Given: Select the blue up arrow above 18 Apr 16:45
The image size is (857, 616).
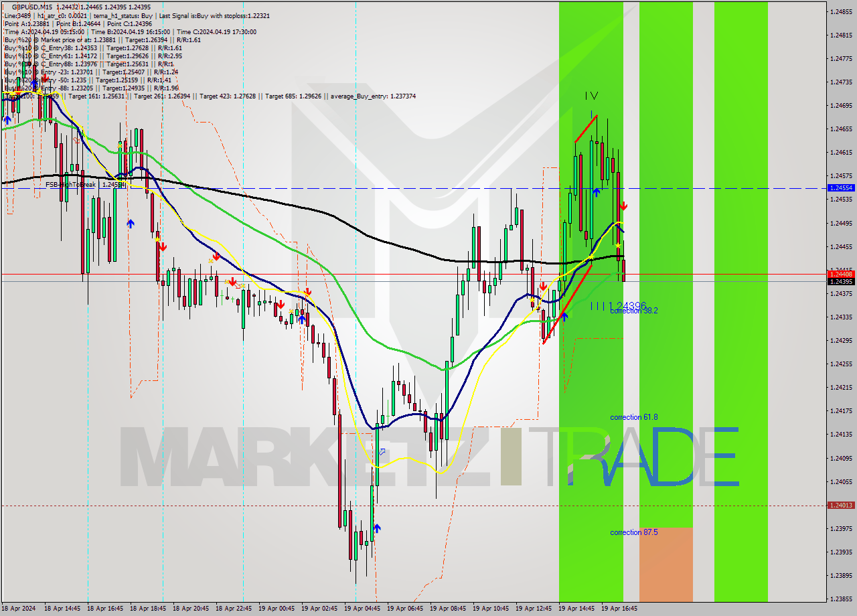Looking at the screenshot, I should [130, 223].
